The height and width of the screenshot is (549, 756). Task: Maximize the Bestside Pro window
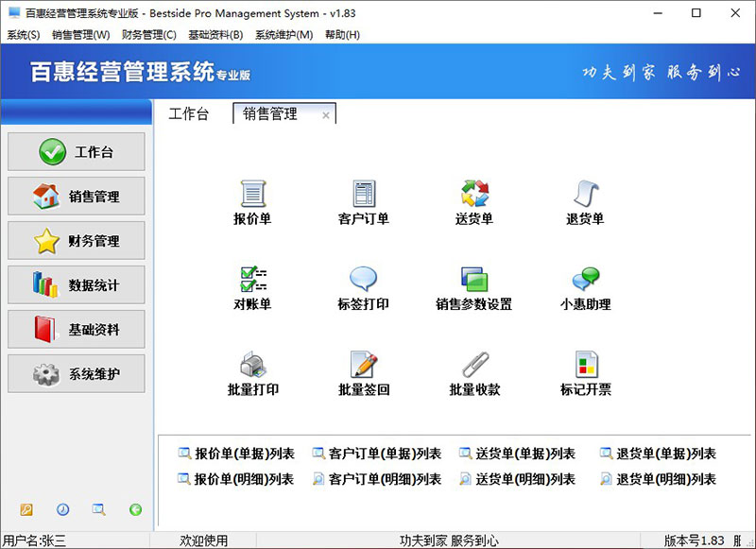tap(696, 13)
